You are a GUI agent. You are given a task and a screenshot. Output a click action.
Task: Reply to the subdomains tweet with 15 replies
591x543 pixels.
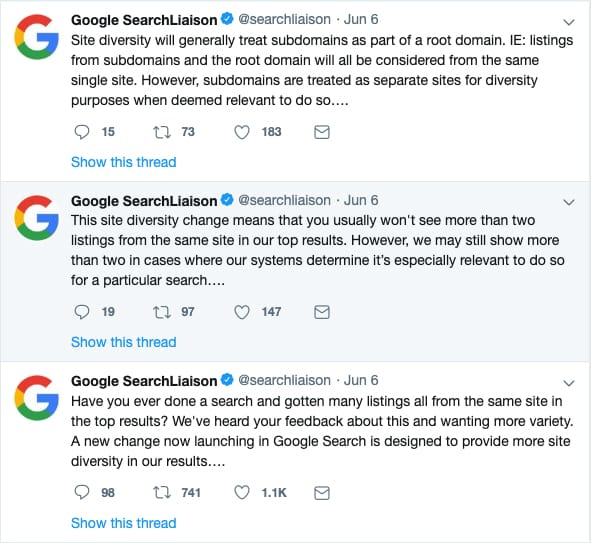[x=82, y=132]
